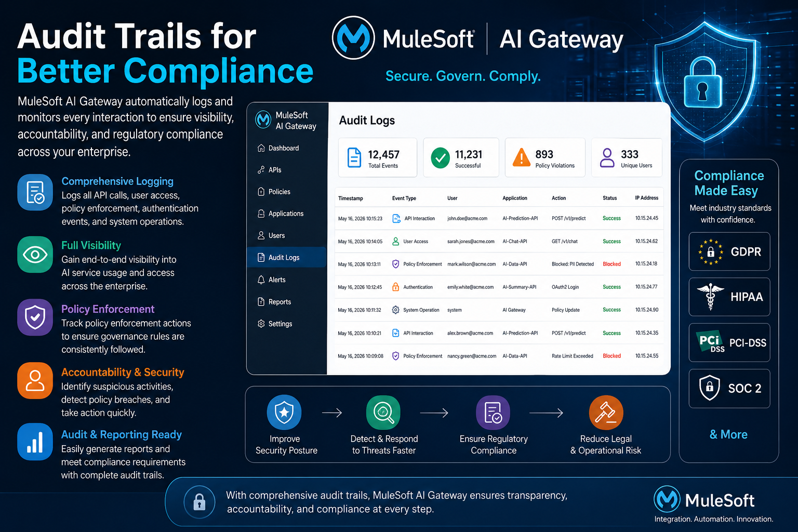The width and height of the screenshot is (798, 532).
Task: Select the Comprehensive Logging feature icon
Action: pyautogui.click(x=35, y=192)
